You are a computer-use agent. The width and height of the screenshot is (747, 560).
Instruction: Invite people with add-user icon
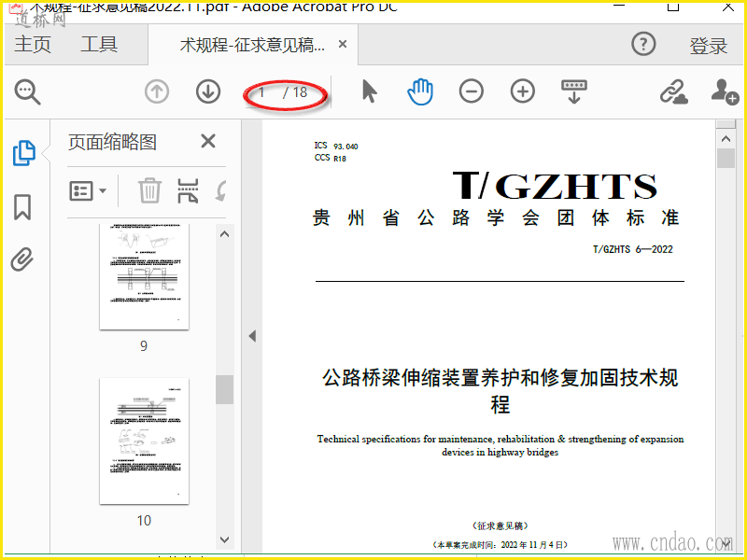(x=725, y=91)
